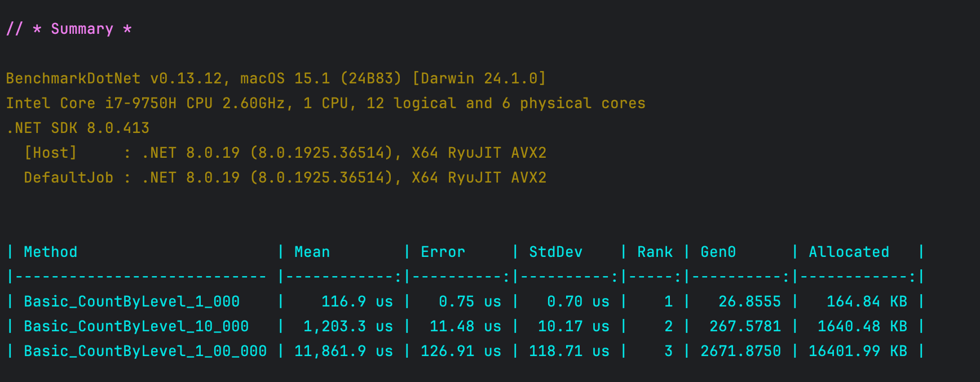Click the 116.9 us mean value
The image size is (980, 382).
click(x=357, y=301)
